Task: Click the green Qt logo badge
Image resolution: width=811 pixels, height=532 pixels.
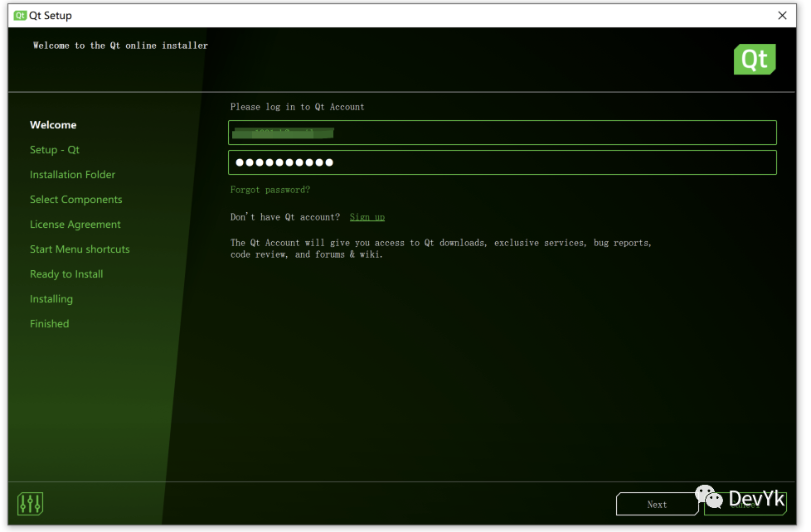Action: [755, 59]
